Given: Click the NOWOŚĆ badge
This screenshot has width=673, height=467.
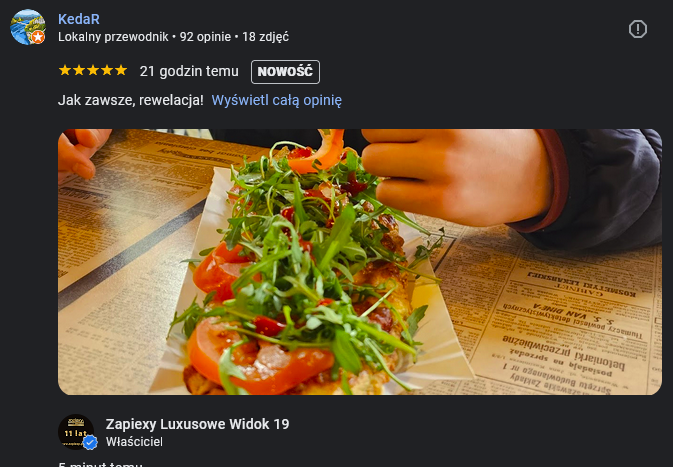Looking at the screenshot, I should click(285, 72).
